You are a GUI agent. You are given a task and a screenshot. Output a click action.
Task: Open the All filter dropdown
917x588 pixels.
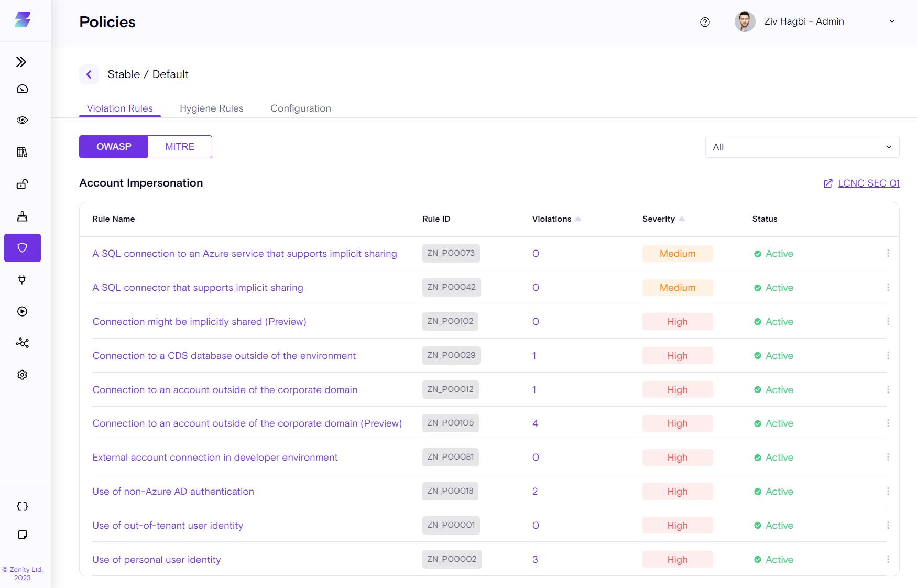tap(802, 147)
